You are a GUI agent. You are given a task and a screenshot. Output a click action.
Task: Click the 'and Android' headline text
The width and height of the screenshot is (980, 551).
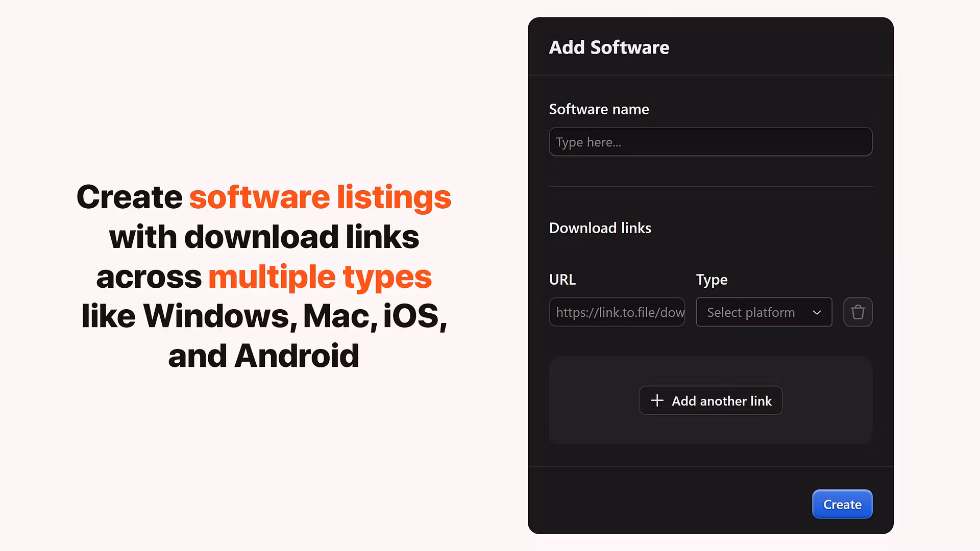(264, 356)
